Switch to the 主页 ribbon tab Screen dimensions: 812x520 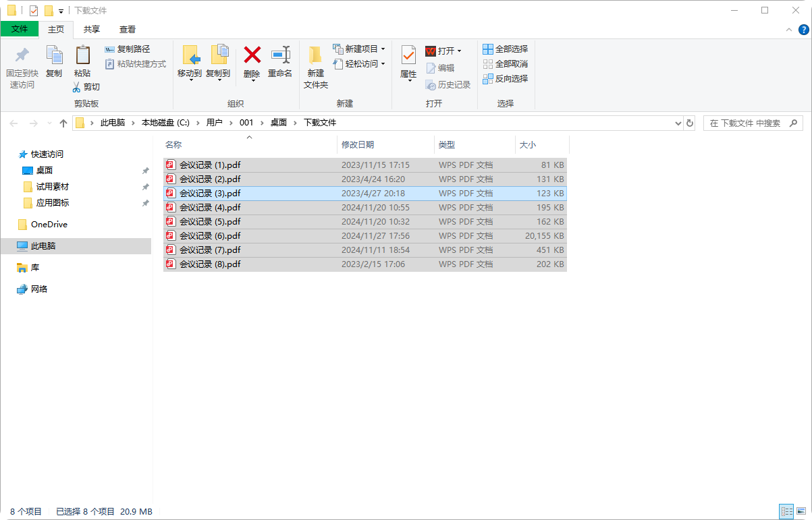point(56,30)
